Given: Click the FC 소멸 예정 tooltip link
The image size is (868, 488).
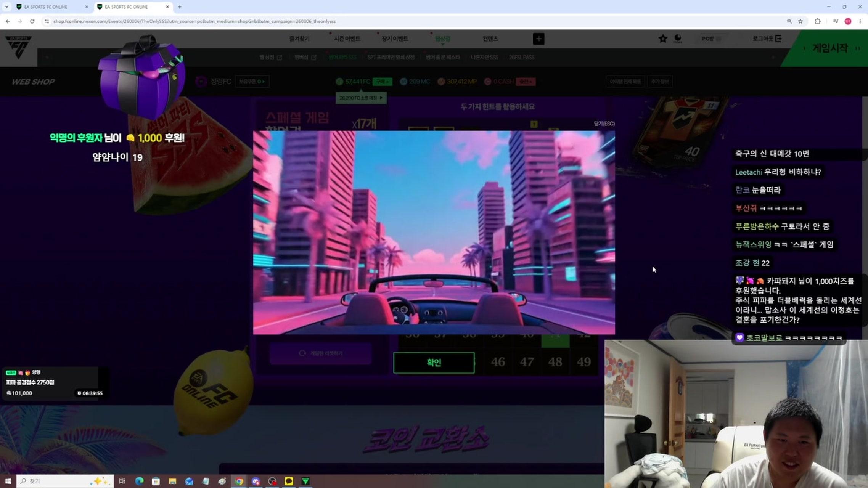Looking at the screenshot, I should coord(361,98).
